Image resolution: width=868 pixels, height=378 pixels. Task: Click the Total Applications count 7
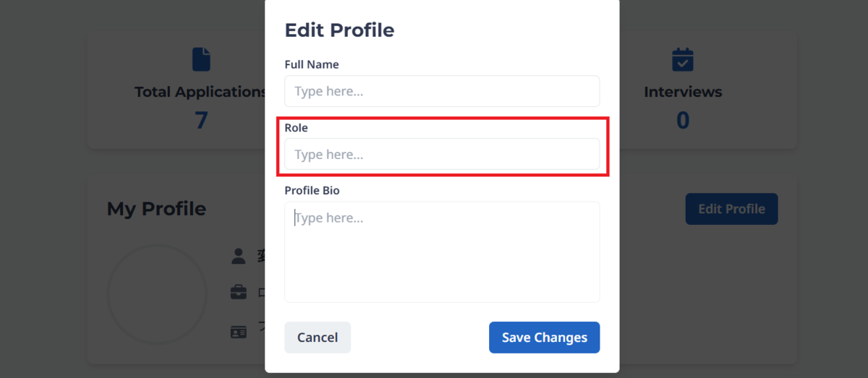click(x=201, y=120)
